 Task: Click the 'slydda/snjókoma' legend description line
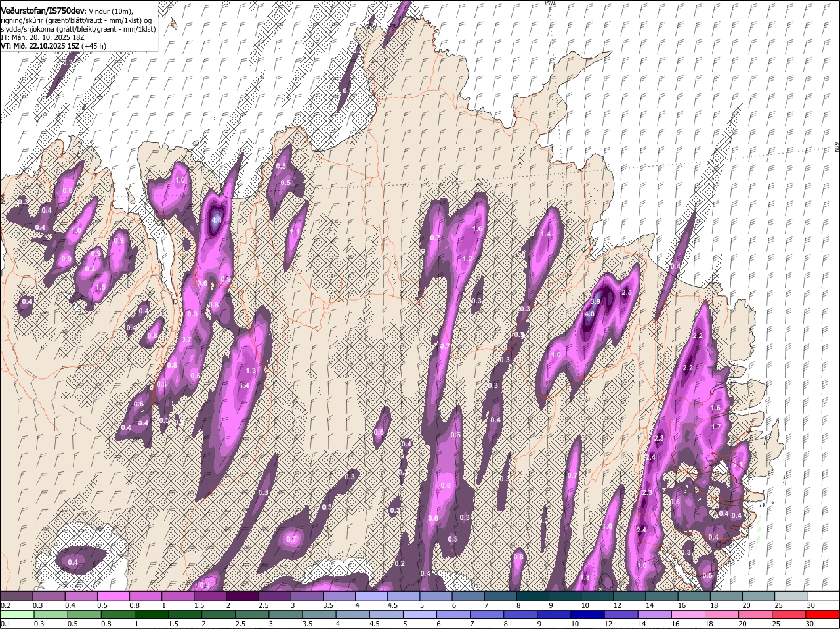pyautogui.click(x=77, y=29)
